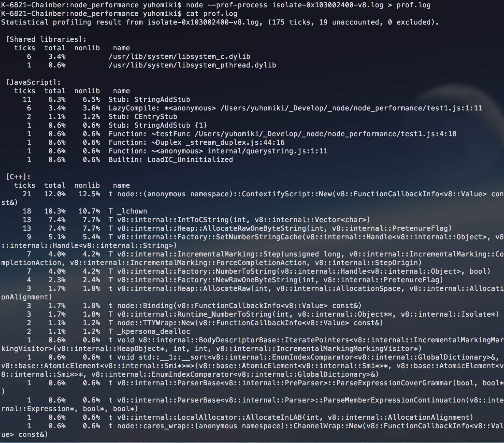Click '6.5%' nonlib value for StringAddStub
Viewport: 504px width, 443px height.
tap(91, 100)
